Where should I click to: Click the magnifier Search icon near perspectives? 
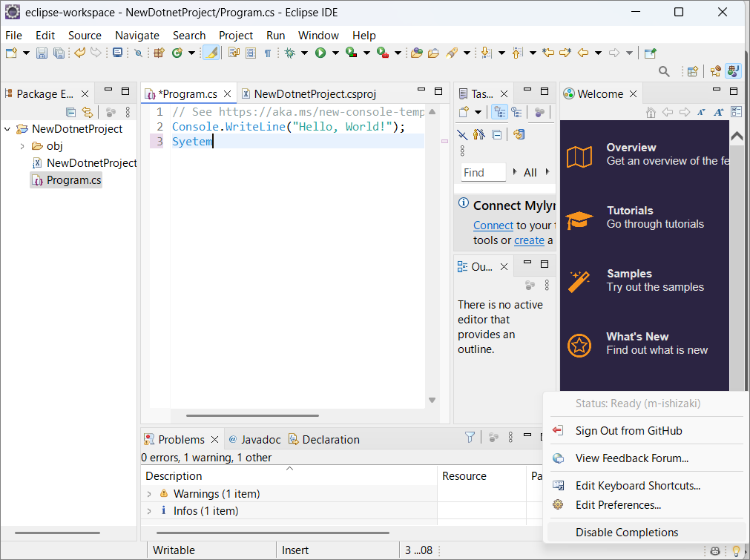tap(664, 71)
